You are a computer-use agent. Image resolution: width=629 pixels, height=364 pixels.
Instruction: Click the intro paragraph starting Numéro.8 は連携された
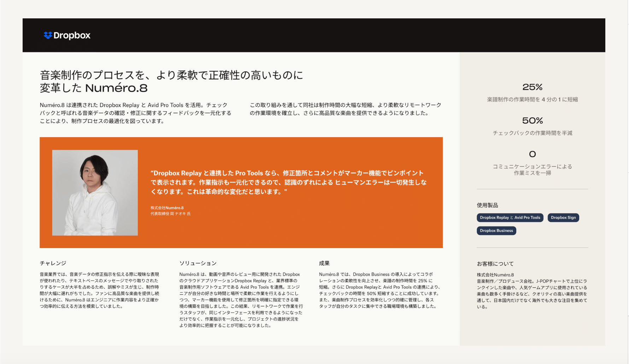(135, 113)
